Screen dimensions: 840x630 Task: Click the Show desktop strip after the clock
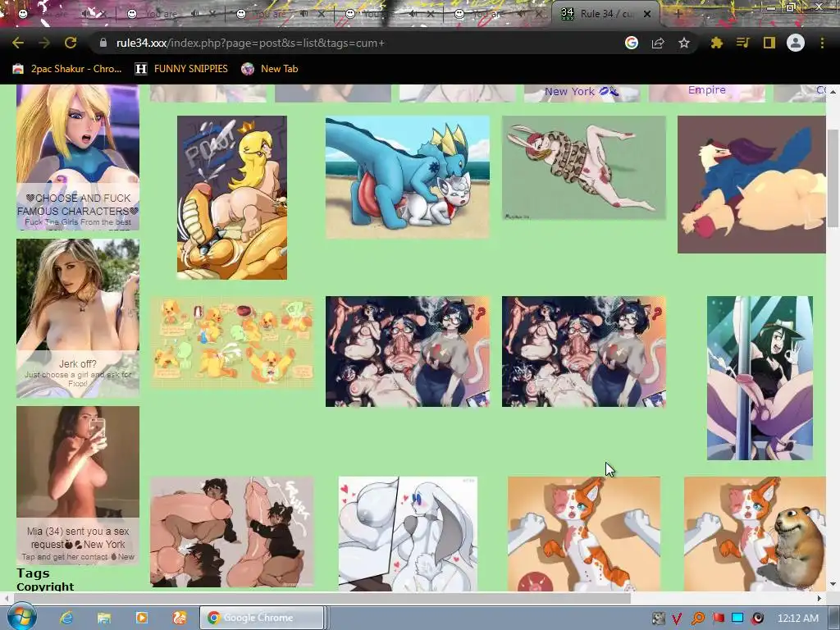[x=833, y=619]
